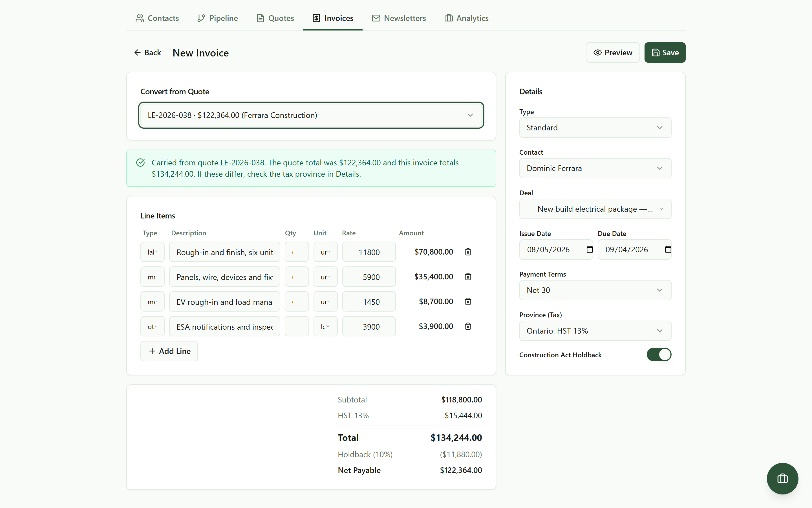Open the type dropdown of the Rough-in row
The height and width of the screenshot is (508, 812).
pos(152,252)
